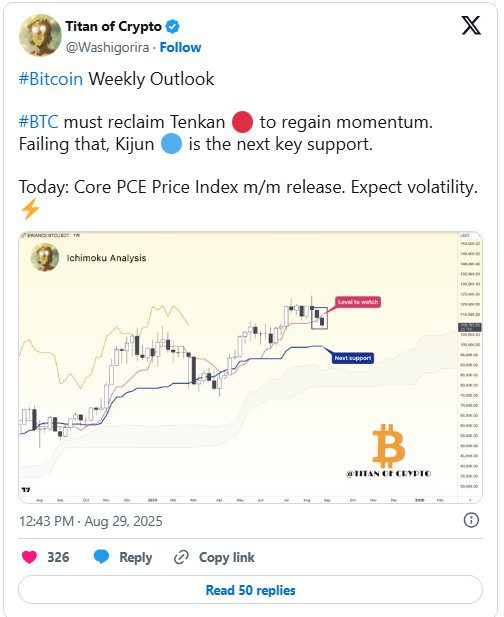Click the red Level to watch label
Screen dimensions: 504x617
coord(358,302)
